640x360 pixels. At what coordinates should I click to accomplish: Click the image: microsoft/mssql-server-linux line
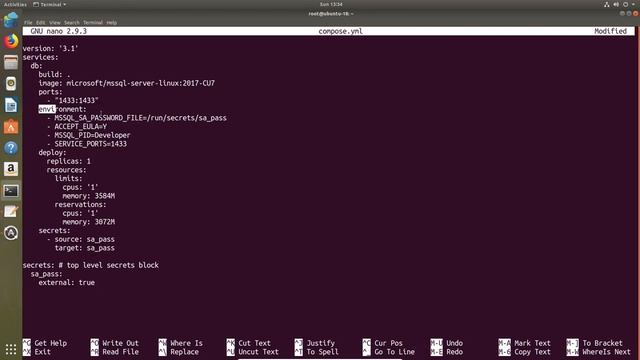127,83
